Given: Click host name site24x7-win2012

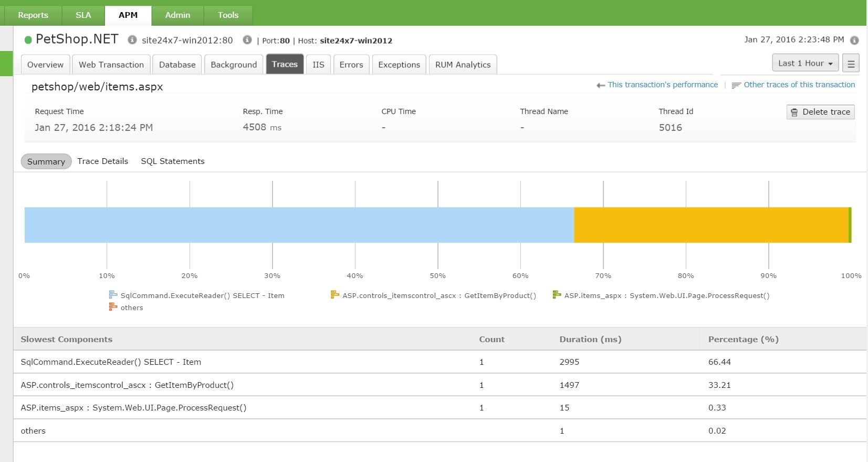Looking at the screenshot, I should click(356, 40).
